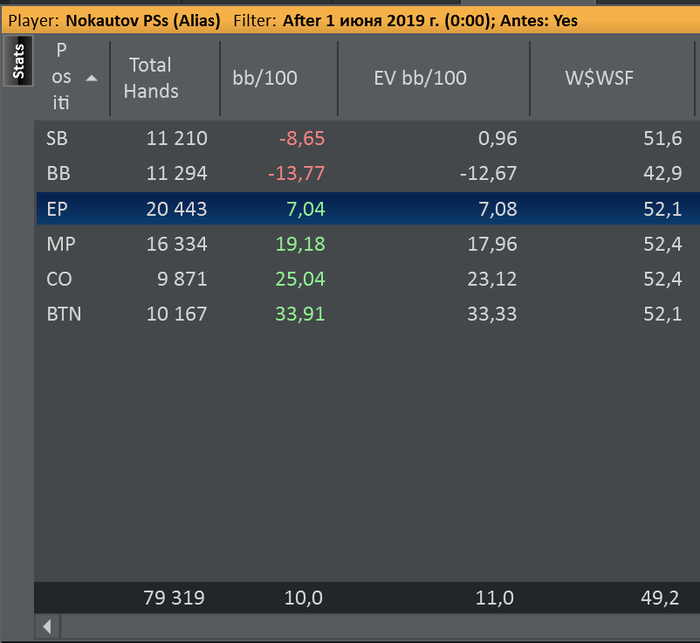Image resolution: width=700 pixels, height=643 pixels.
Task: Click the horizontal scrollbar track
Action: 380,627
